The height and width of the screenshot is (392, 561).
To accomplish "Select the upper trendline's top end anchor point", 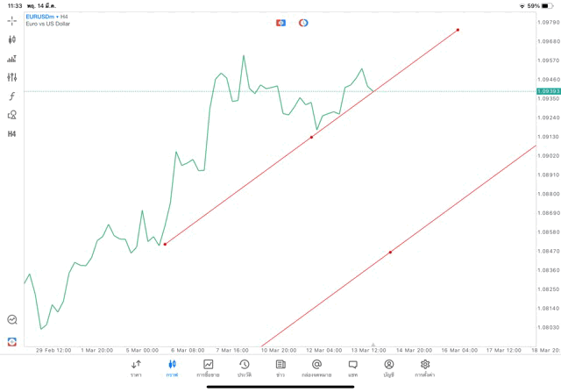I will 458,30.
